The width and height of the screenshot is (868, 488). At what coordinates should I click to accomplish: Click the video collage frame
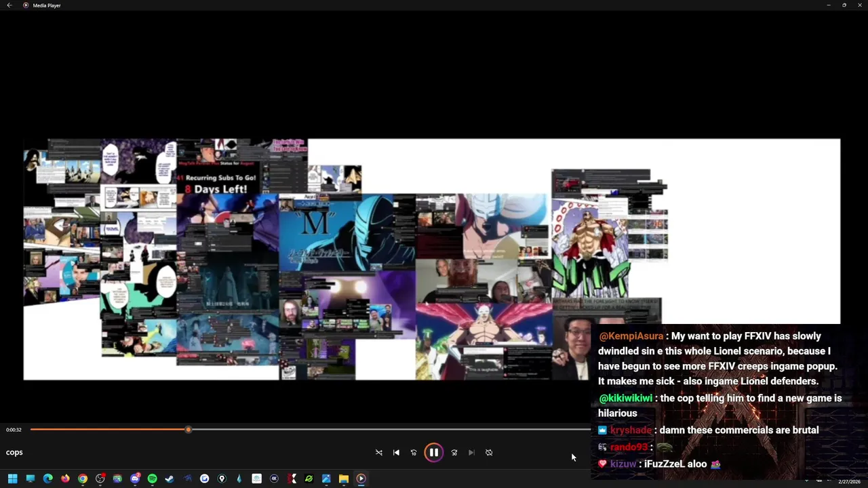coord(431,259)
